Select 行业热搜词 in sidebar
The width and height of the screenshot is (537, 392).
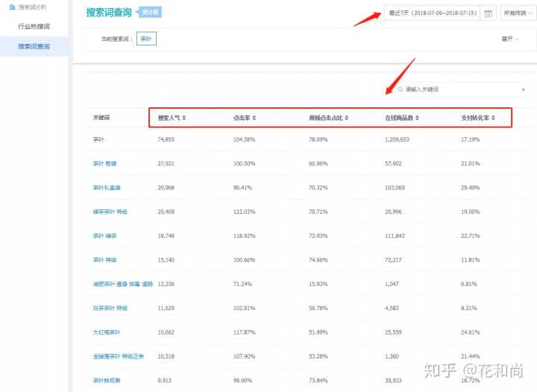click(34, 26)
